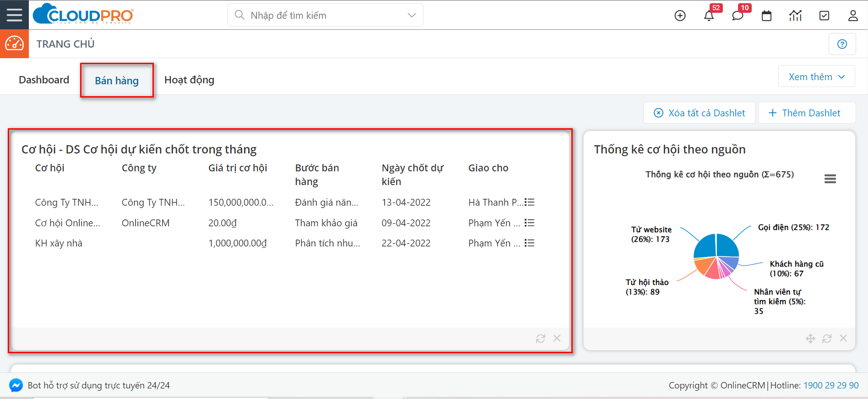Click the TRANG CHỦ page title
The height and width of the screenshot is (399, 868).
(x=65, y=44)
